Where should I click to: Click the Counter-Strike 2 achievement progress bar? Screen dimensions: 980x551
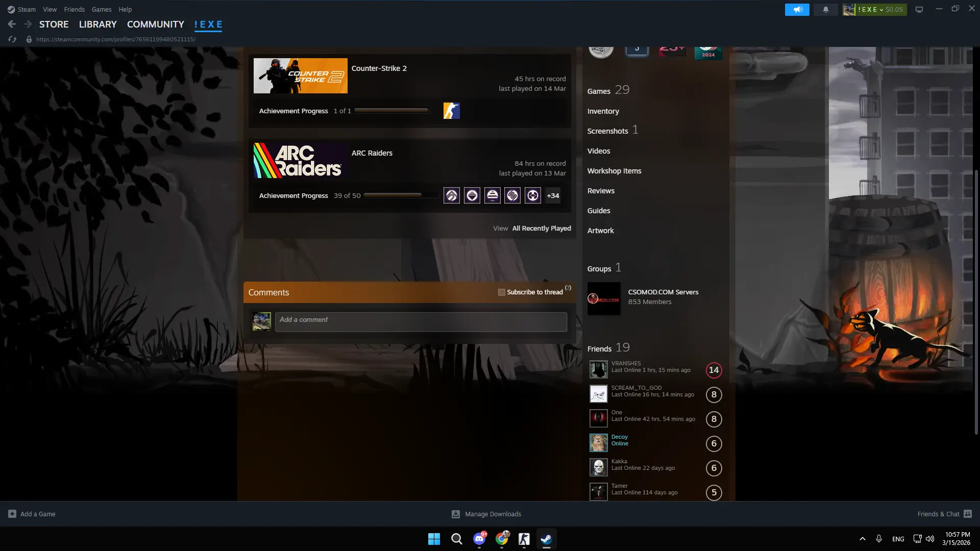point(391,111)
